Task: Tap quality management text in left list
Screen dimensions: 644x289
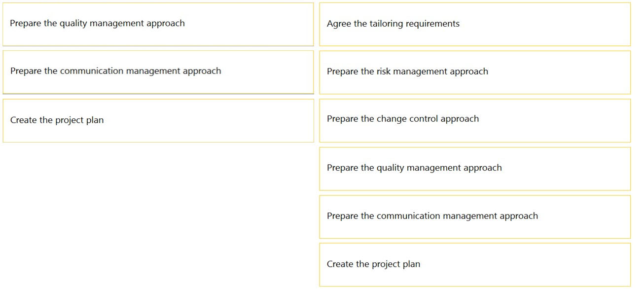Action: point(97,23)
